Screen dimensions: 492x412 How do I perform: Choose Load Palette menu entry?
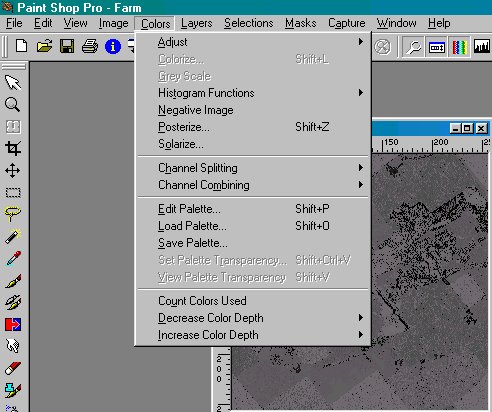tap(253, 226)
